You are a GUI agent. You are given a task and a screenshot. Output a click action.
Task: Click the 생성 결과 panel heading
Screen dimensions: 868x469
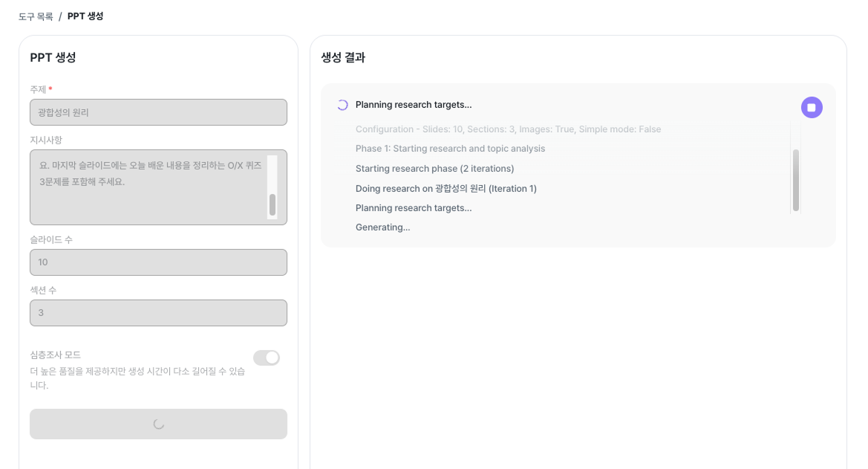(343, 57)
